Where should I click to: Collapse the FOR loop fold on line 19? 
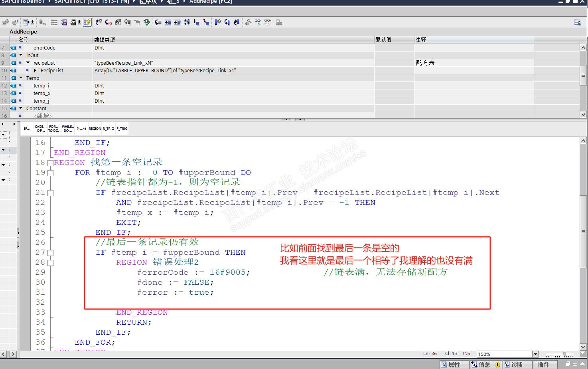click(x=50, y=173)
